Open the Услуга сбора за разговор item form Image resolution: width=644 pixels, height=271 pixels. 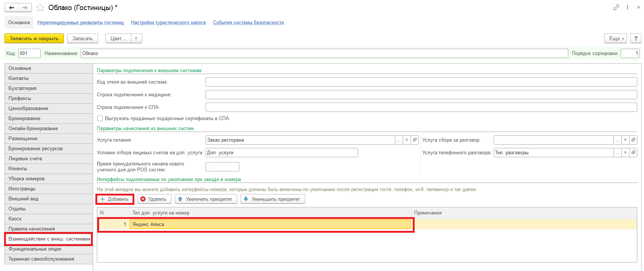tap(633, 140)
